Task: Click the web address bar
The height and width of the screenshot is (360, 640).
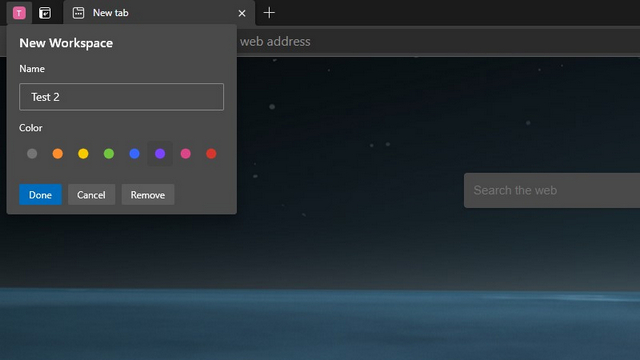Action: tap(437, 41)
